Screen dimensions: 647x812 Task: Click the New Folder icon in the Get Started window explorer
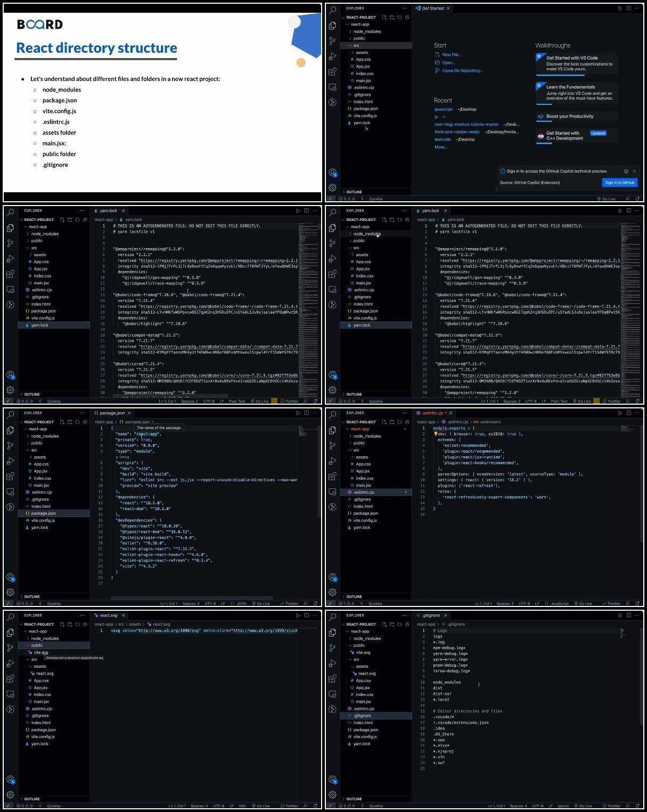(392, 18)
